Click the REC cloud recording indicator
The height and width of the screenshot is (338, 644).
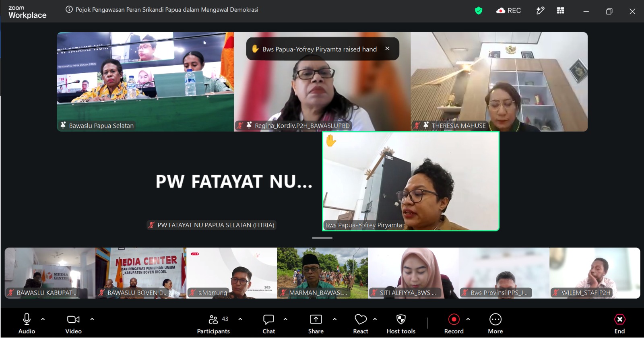509,10
